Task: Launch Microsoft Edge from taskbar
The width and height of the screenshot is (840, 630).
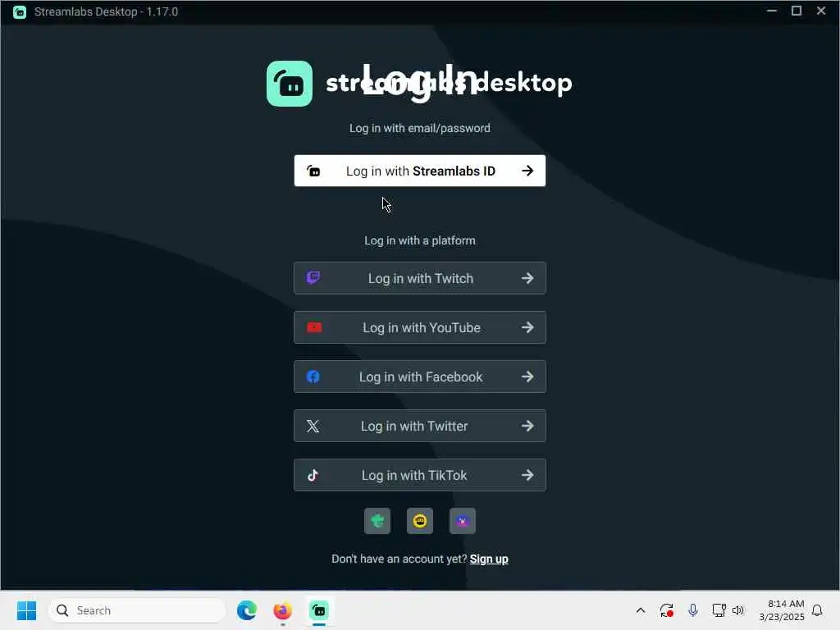Action: 246,610
